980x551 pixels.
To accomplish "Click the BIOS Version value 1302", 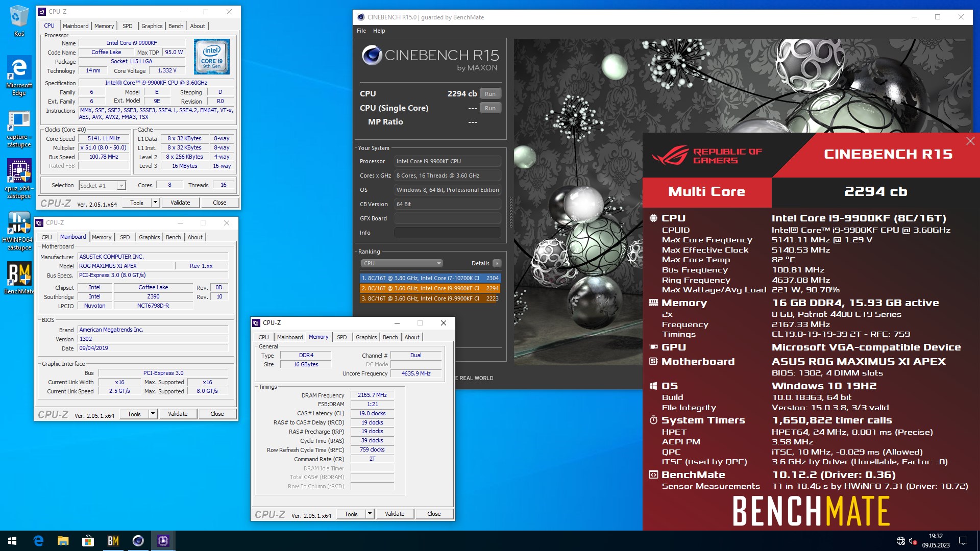I will [153, 339].
